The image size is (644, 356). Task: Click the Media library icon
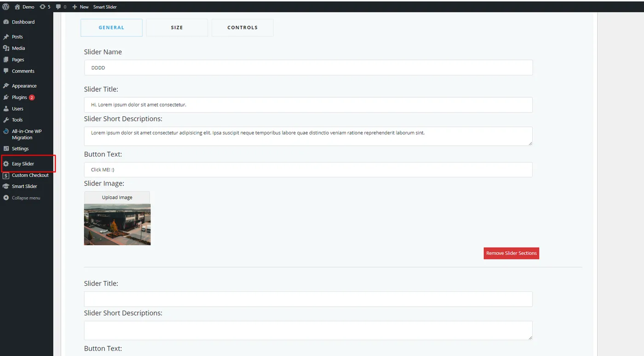tap(6, 48)
